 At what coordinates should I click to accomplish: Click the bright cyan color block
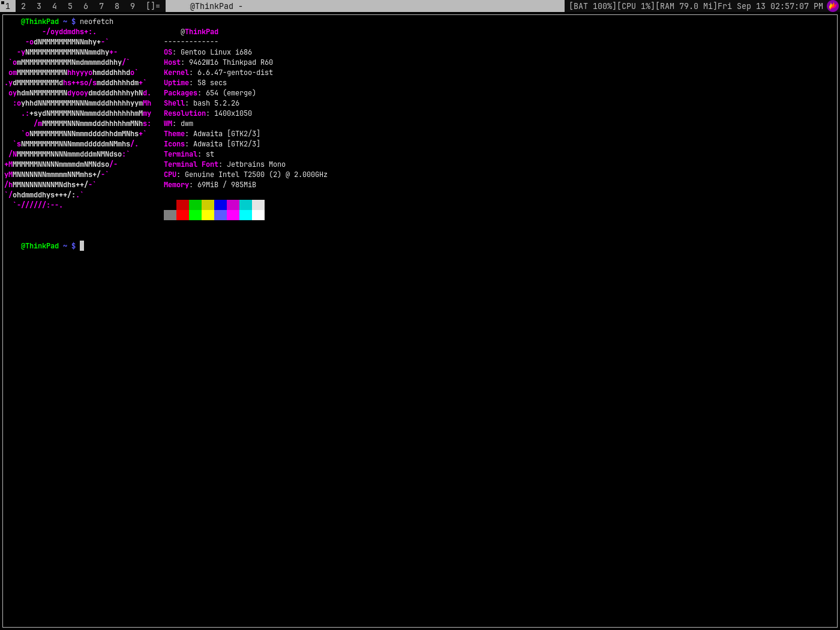point(245,215)
